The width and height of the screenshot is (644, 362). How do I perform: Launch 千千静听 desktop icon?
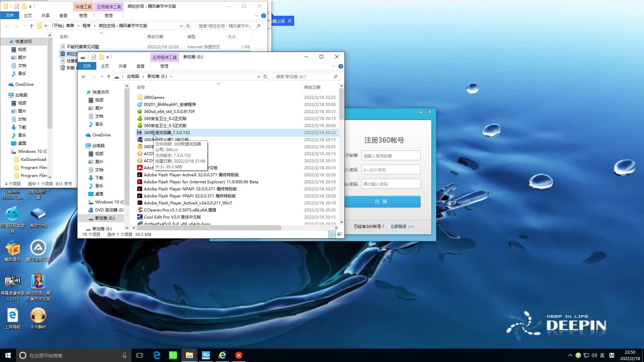click(38, 318)
